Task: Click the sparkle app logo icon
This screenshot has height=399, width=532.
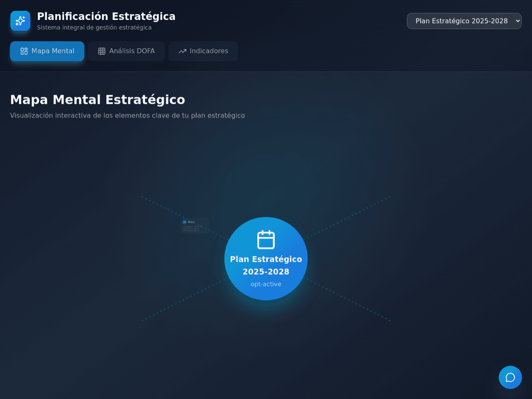Action: point(20,21)
